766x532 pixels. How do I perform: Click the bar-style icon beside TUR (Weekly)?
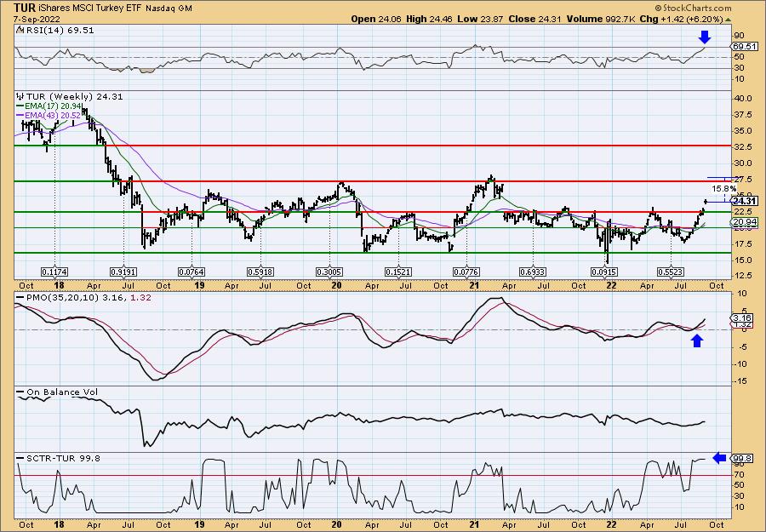coord(20,96)
